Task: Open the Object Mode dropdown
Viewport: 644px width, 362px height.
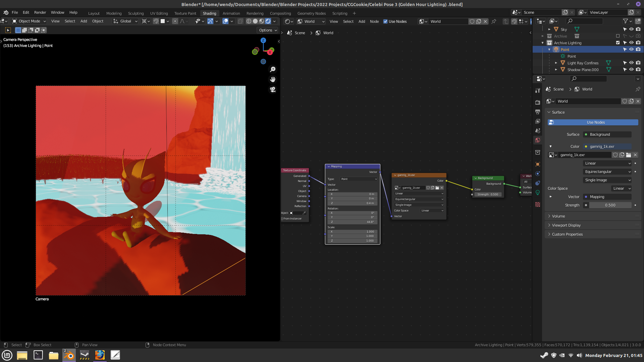Action: (x=29, y=21)
